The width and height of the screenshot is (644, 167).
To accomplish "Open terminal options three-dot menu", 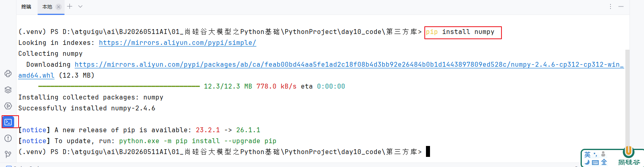I will pos(610,6).
